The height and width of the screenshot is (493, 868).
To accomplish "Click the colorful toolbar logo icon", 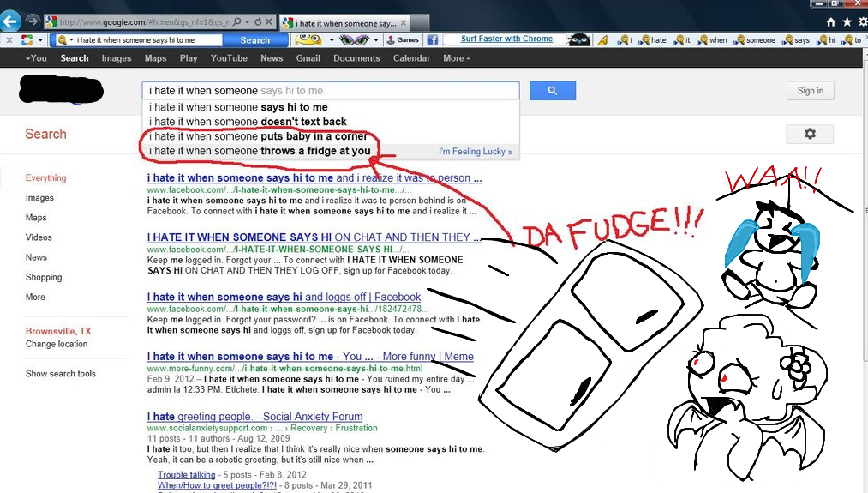I will [27, 40].
